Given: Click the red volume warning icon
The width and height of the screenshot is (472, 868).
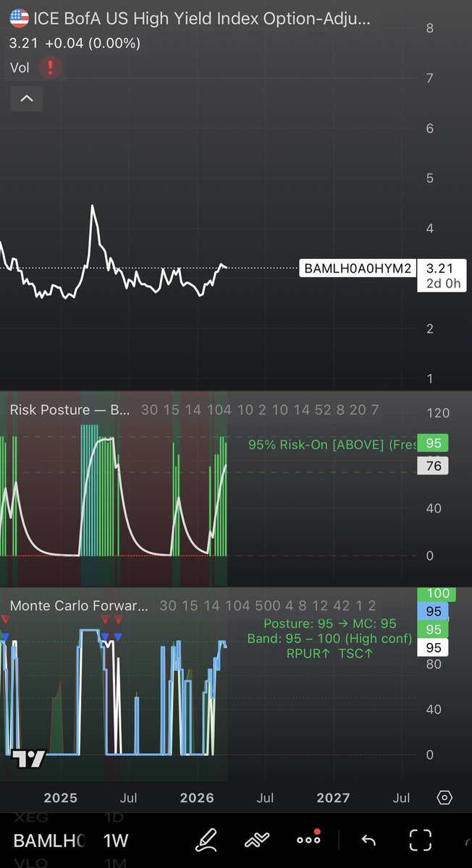Looking at the screenshot, I should tap(51, 68).
